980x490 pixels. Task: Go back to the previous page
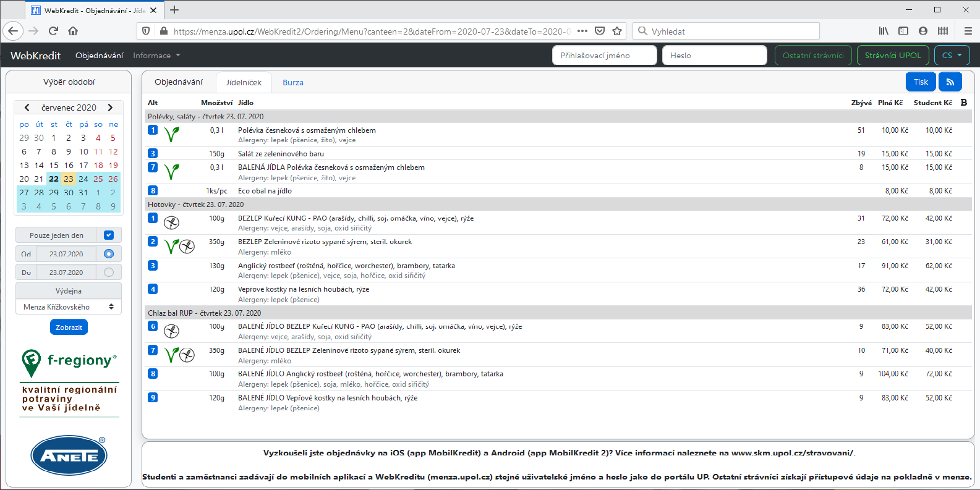coord(13,31)
